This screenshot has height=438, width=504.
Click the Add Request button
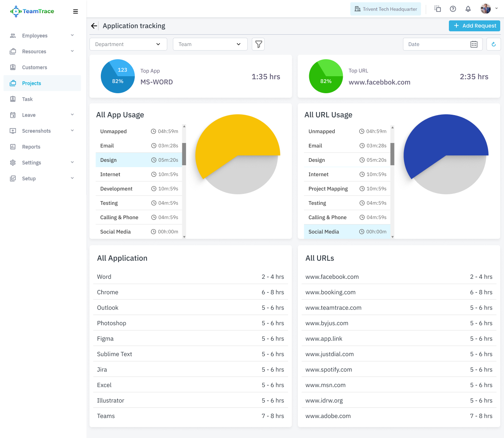tap(474, 26)
